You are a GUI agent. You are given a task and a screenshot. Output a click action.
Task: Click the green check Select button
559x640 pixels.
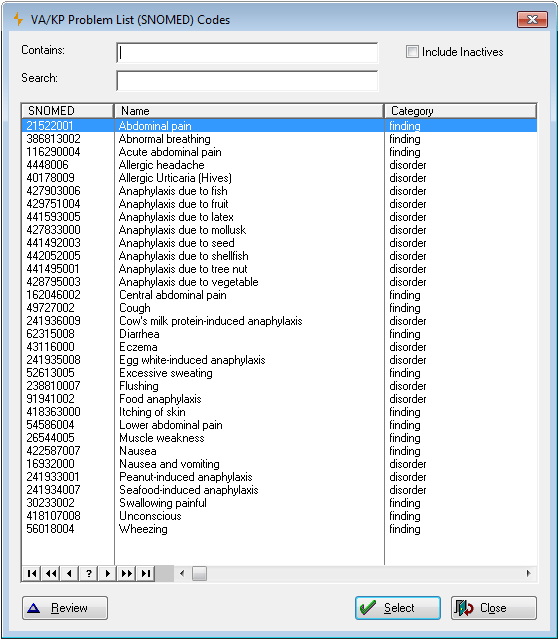(x=398, y=608)
